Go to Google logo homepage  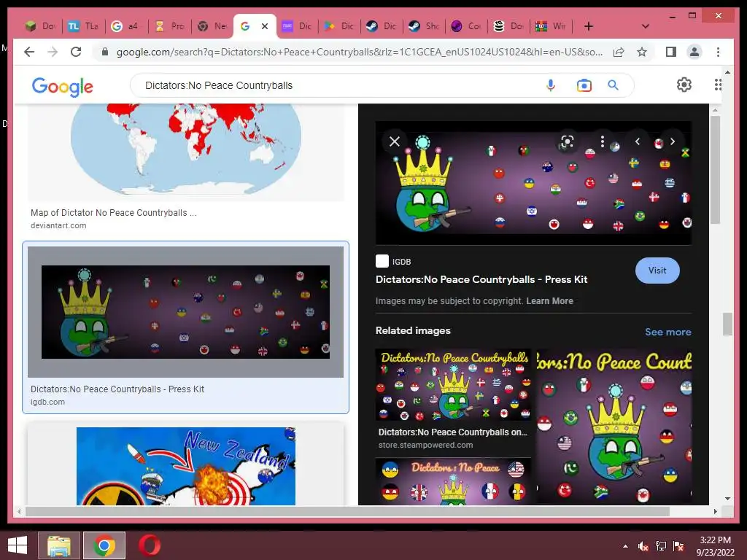[x=63, y=86]
